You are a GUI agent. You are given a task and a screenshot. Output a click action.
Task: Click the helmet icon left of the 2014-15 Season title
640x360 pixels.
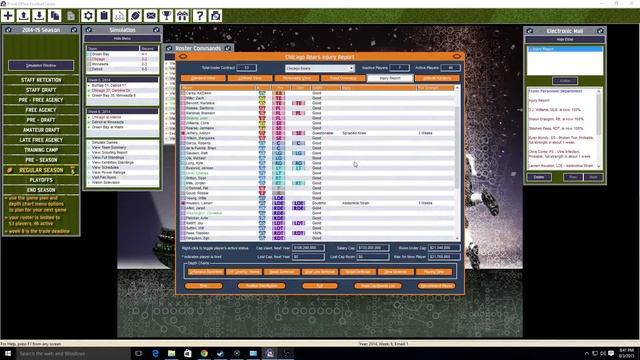click(x=8, y=30)
